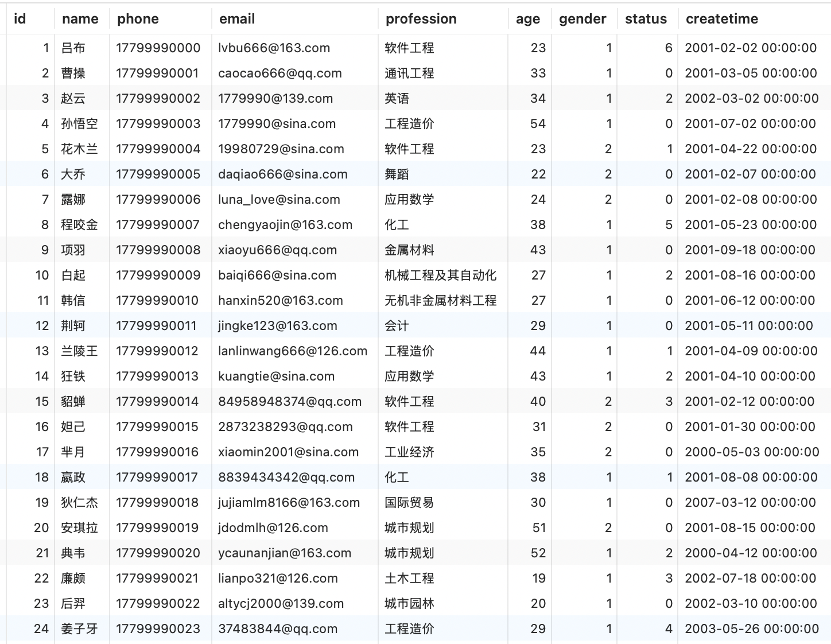Select email altycj2000@139.com

(281, 604)
